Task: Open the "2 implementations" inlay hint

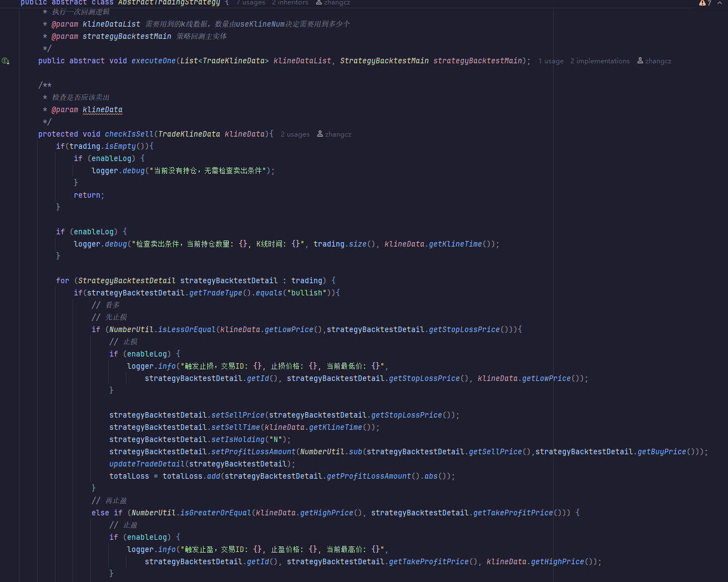Action: tap(600, 61)
